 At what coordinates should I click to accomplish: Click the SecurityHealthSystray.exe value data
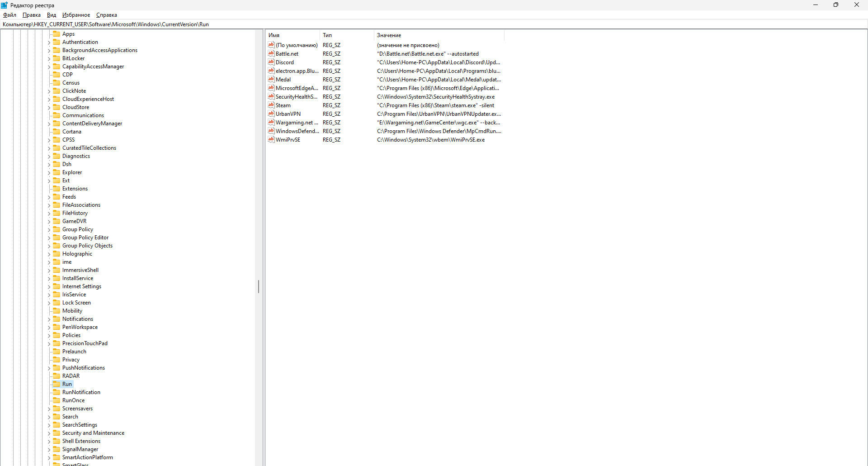(436, 97)
